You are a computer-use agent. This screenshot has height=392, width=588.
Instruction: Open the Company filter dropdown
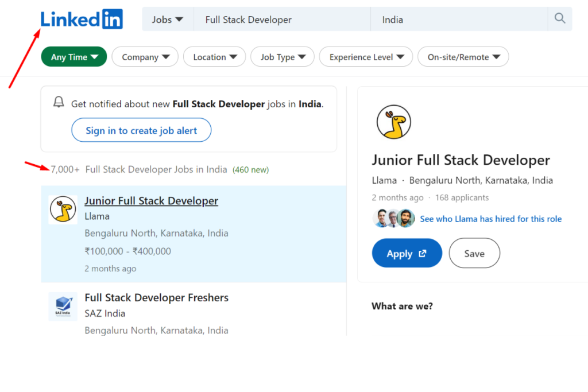(145, 56)
